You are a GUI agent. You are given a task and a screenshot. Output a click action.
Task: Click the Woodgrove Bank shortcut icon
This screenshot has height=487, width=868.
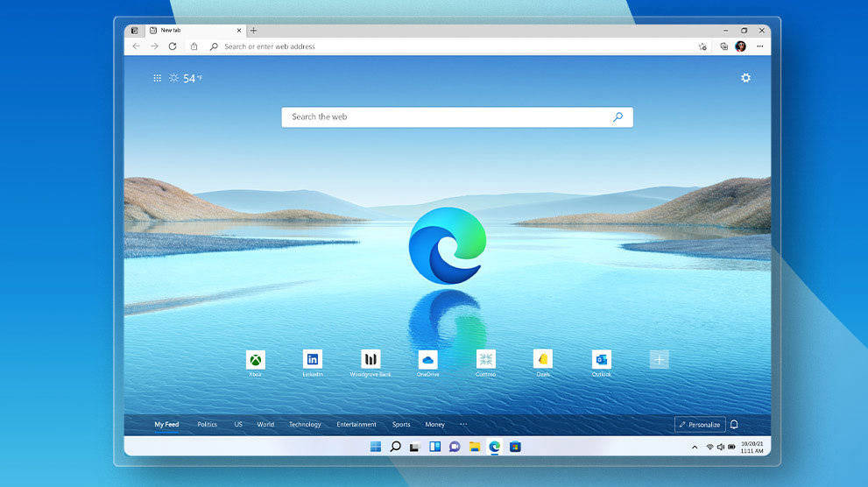tap(370, 359)
